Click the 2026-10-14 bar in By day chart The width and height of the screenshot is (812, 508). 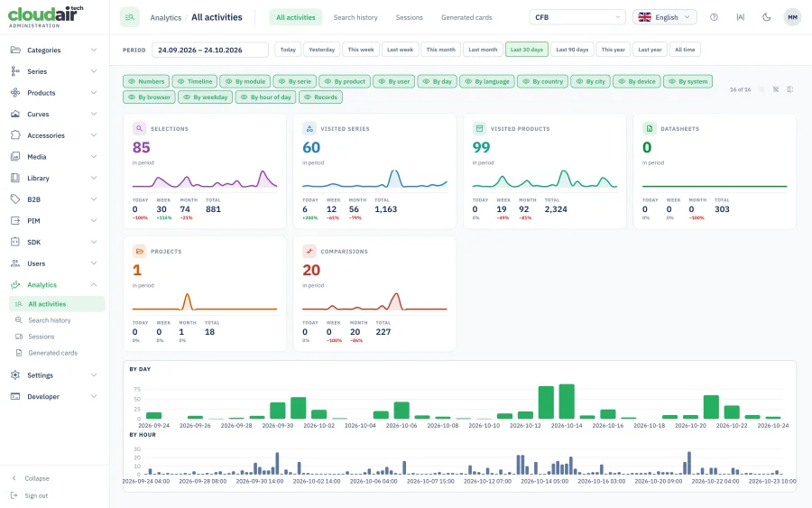point(567,402)
